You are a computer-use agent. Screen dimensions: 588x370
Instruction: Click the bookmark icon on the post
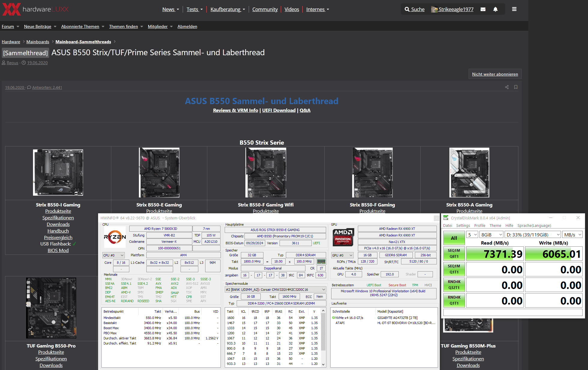(516, 87)
